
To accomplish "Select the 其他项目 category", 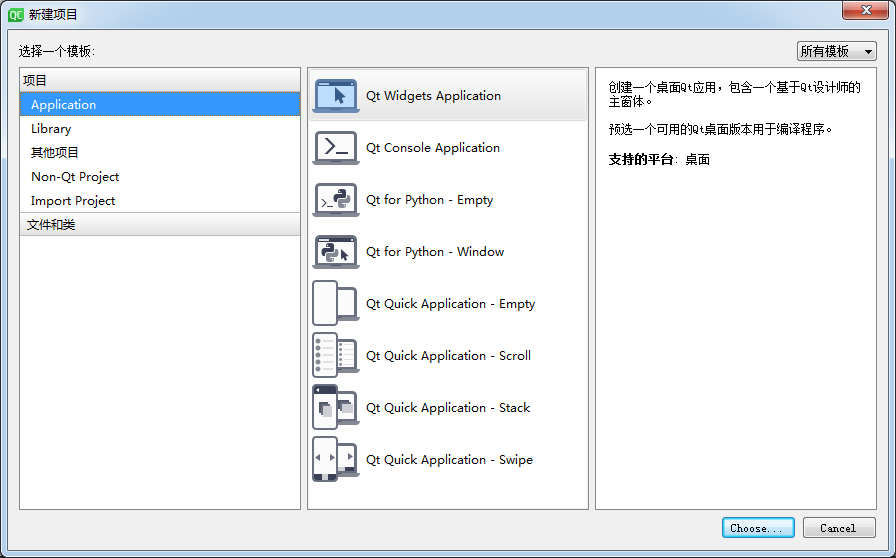I will tap(160, 153).
